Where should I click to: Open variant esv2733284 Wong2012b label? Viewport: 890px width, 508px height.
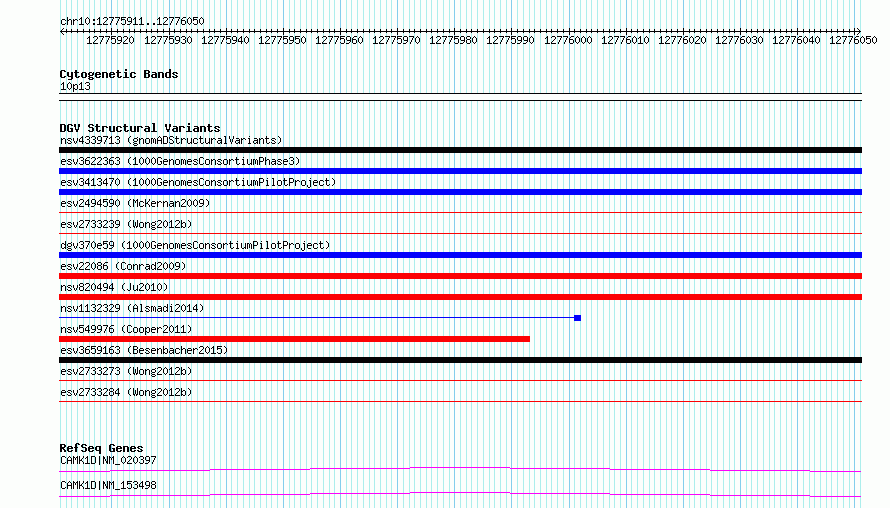(126, 392)
